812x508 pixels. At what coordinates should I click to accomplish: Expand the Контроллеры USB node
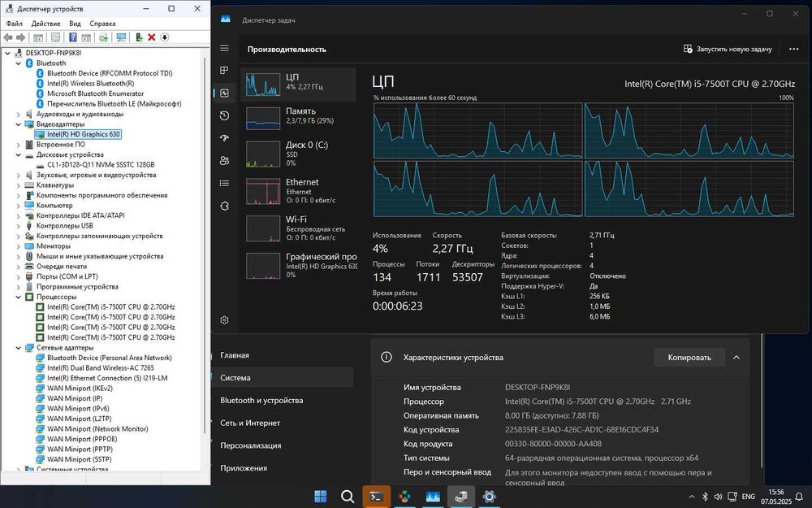tap(19, 226)
